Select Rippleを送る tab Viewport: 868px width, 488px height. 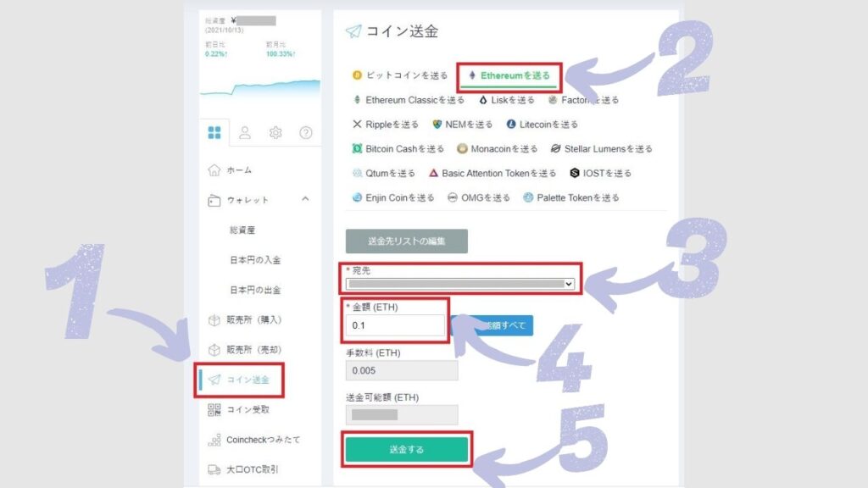coord(386,125)
